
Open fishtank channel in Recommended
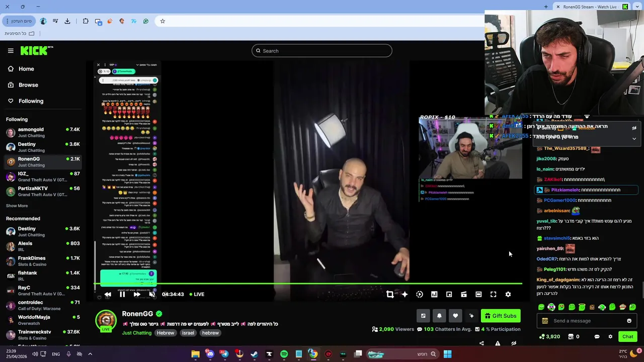[x=43, y=276]
